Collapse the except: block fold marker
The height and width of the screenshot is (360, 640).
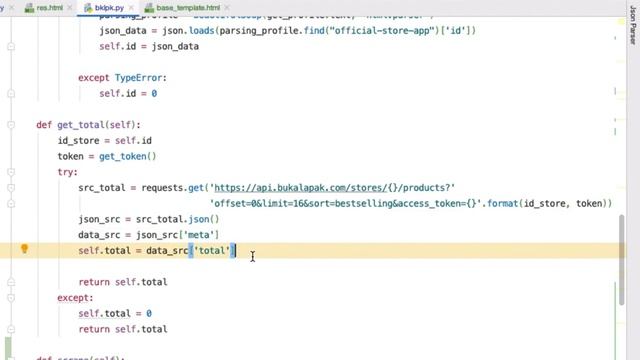[x=11, y=298]
